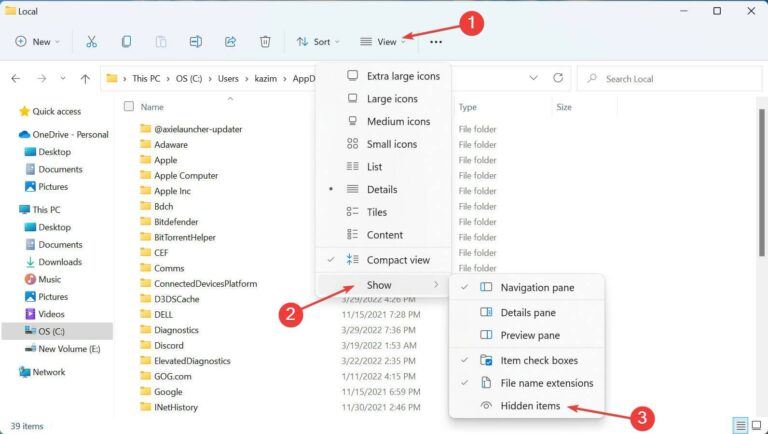Expand the Show submenu
The image size is (768, 434).
point(383,285)
